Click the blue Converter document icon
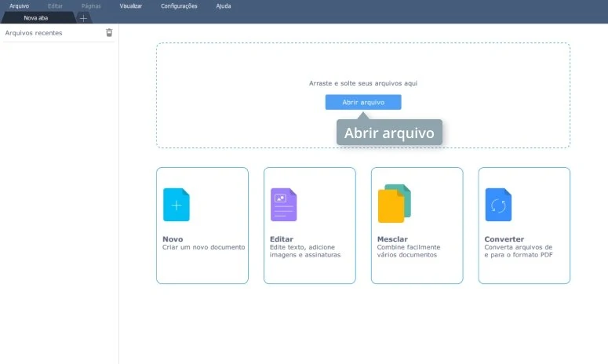 click(x=498, y=205)
